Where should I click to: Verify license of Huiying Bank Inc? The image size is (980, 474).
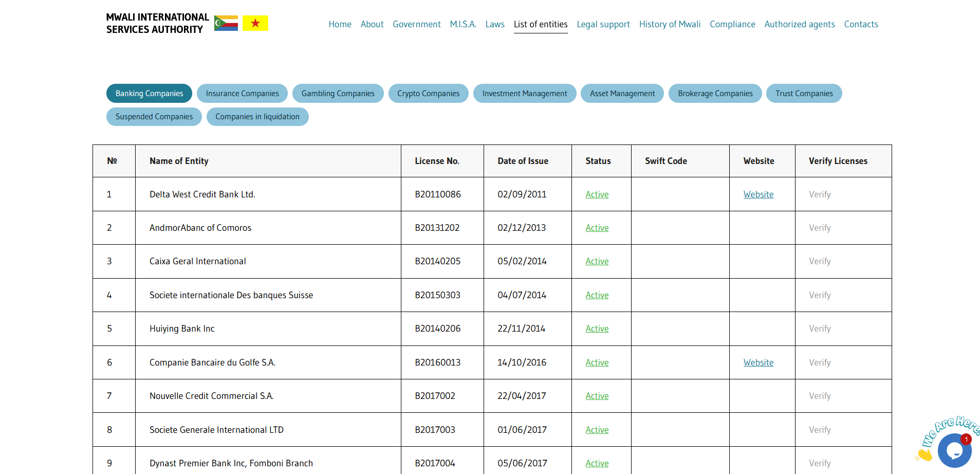[x=820, y=329]
